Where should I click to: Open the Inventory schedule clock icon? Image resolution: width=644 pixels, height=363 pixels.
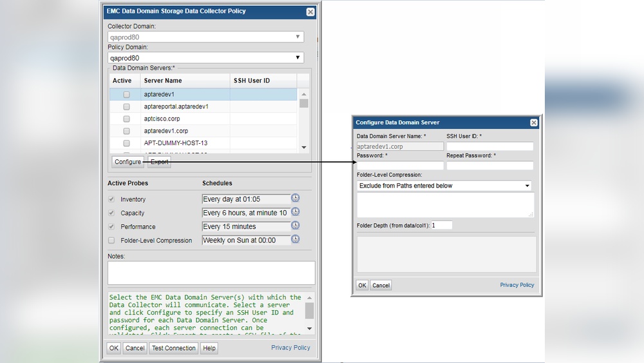pos(296,198)
